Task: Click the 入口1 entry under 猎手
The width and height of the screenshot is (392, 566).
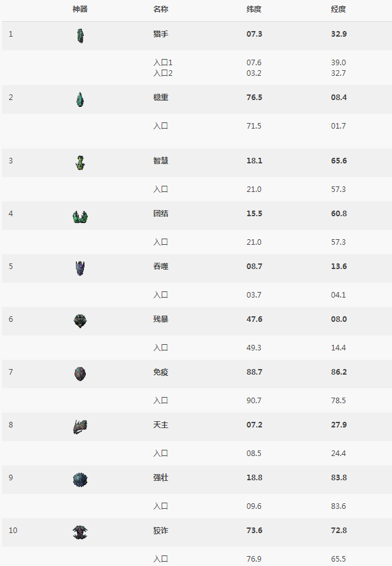Action: pyautogui.click(x=163, y=63)
